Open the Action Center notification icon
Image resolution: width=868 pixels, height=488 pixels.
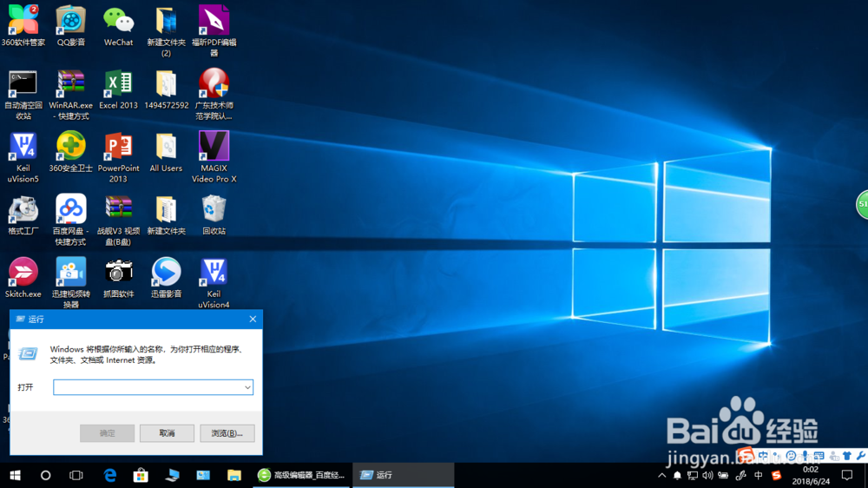pyautogui.click(x=847, y=475)
